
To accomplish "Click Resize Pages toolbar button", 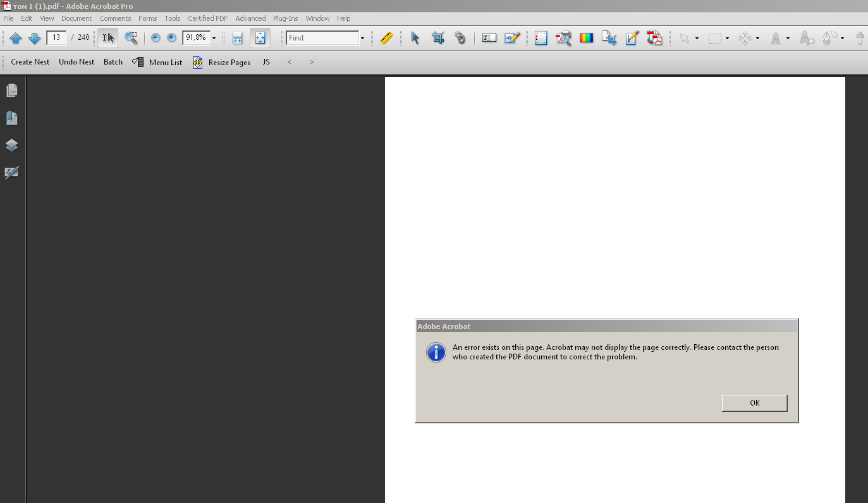I will 221,62.
